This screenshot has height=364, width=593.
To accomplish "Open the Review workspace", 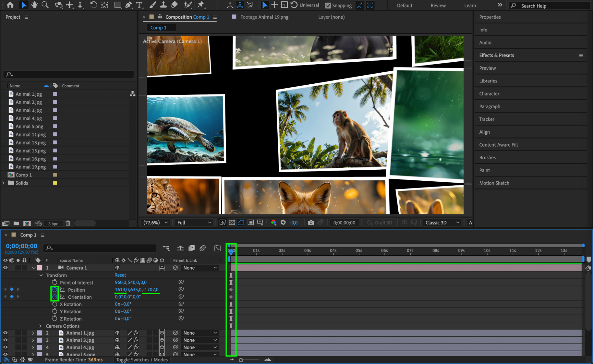I will point(438,5).
